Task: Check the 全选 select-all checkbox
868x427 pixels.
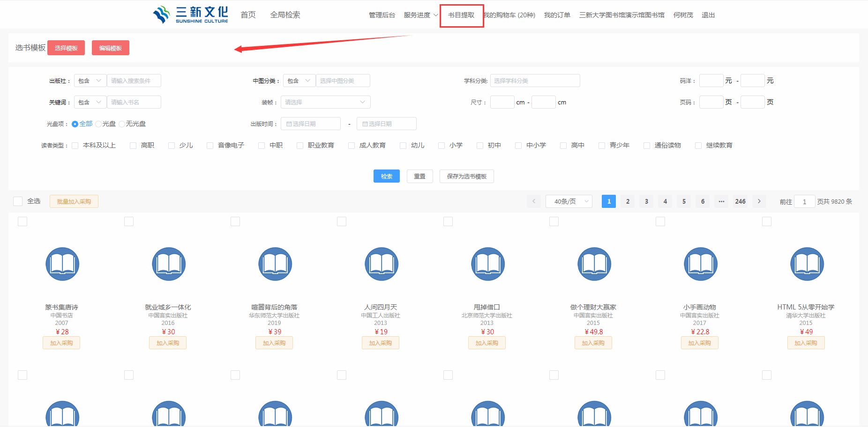Action: click(x=18, y=201)
